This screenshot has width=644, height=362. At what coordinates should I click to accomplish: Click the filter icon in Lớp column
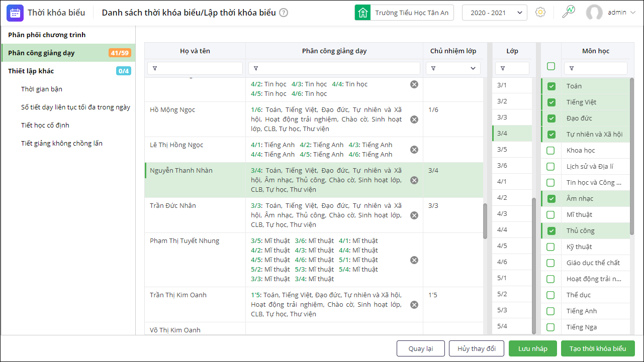(502, 68)
